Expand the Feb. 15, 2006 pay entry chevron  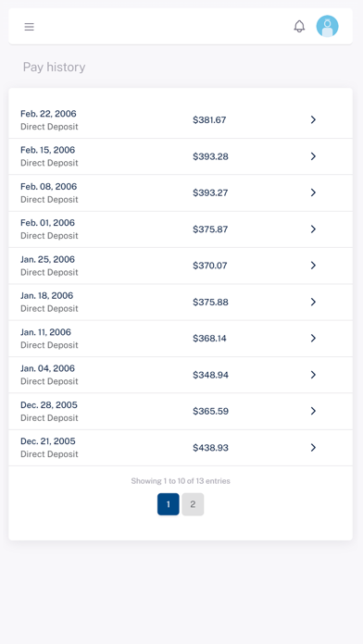click(x=313, y=156)
